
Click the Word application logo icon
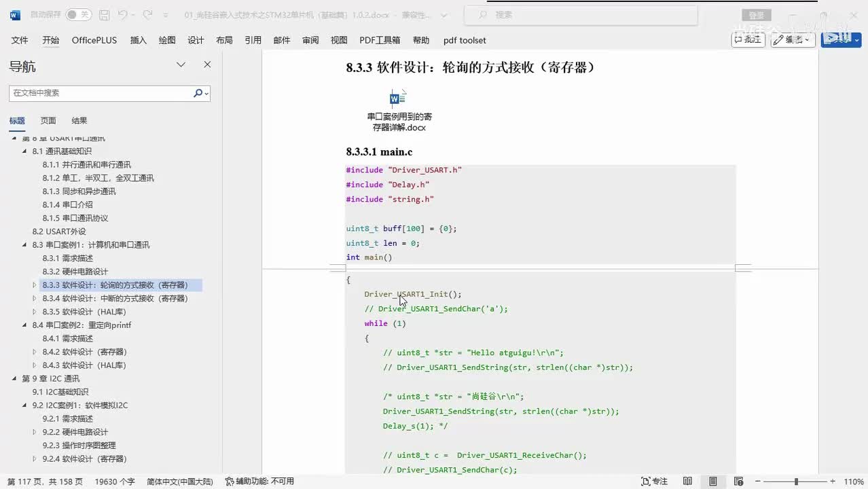15,14
